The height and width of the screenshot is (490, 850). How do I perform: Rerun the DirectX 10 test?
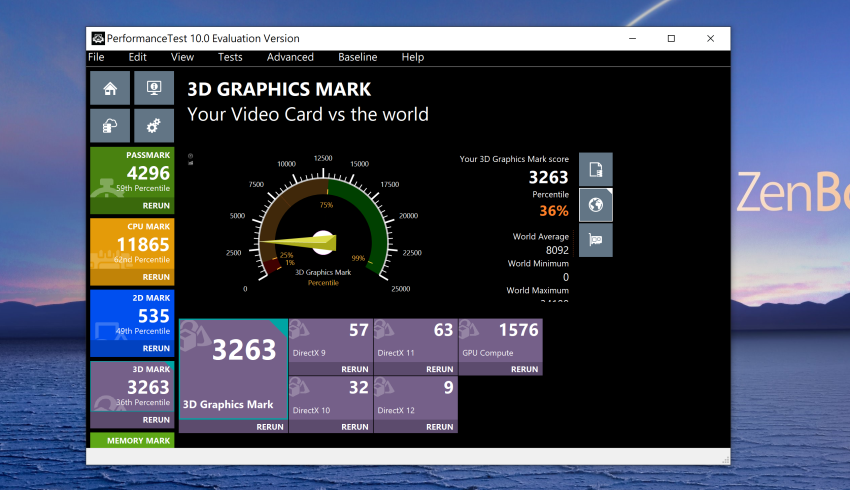click(x=355, y=427)
